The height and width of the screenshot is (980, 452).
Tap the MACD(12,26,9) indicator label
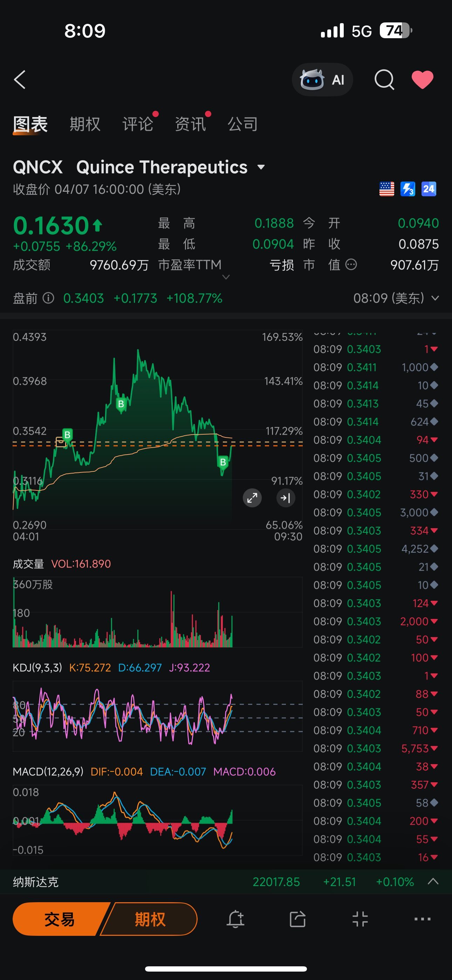[48, 771]
